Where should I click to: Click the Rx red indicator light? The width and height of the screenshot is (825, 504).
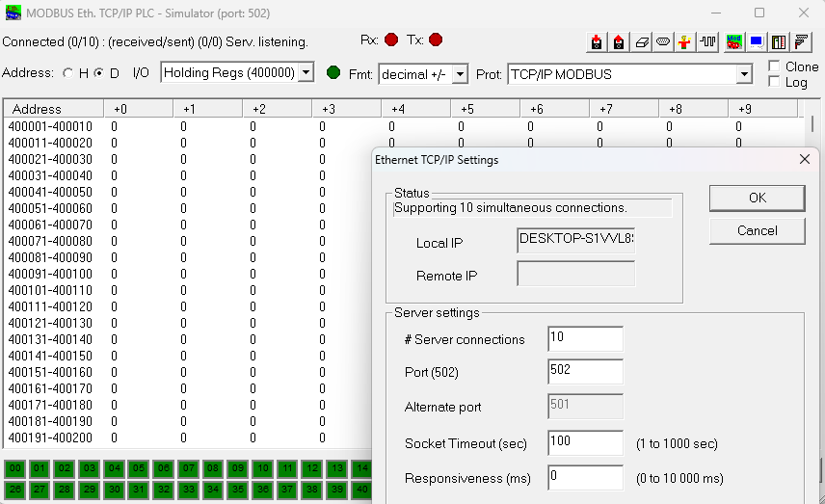[391, 40]
